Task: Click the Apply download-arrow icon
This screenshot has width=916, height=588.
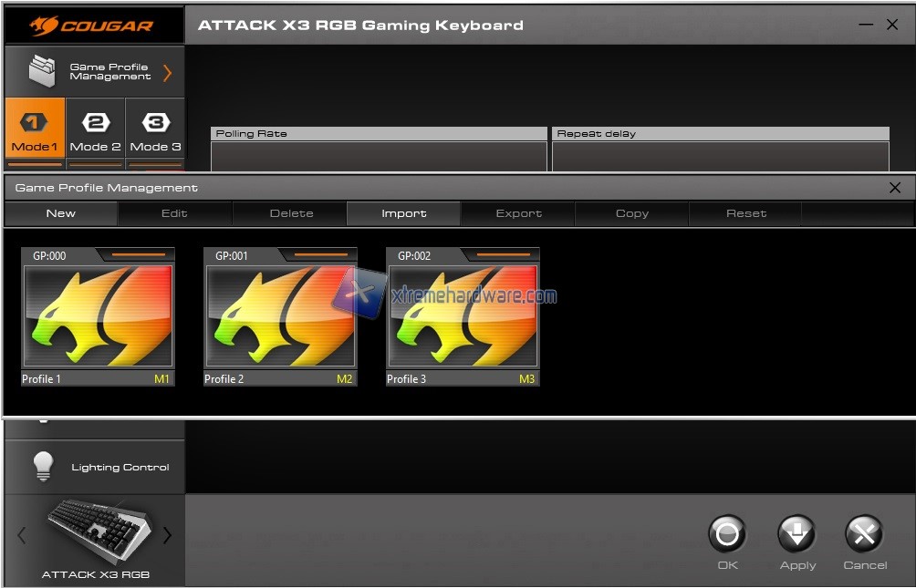Action: point(796,534)
